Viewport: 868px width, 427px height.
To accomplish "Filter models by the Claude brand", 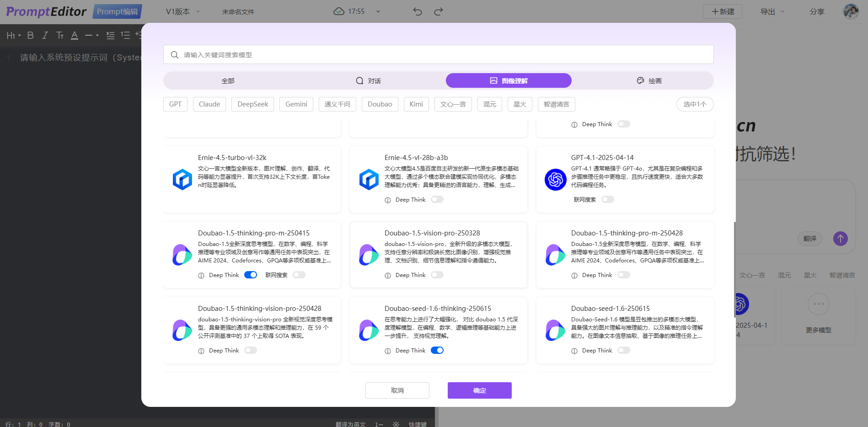I will point(209,104).
